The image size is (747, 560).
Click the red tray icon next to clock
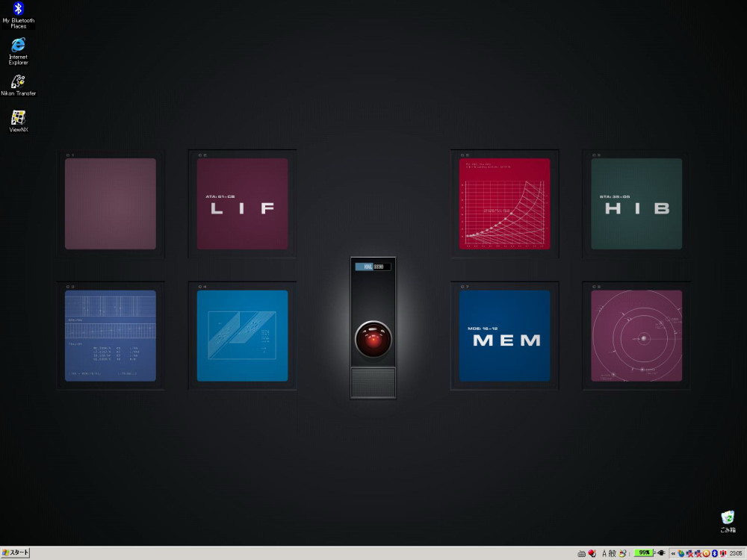click(x=722, y=553)
